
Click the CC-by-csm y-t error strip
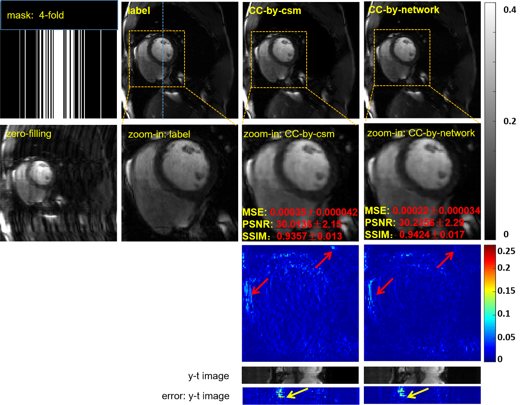point(301,395)
